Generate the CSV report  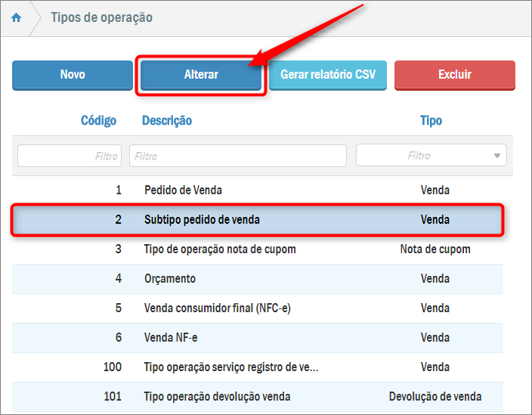[328, 75]
